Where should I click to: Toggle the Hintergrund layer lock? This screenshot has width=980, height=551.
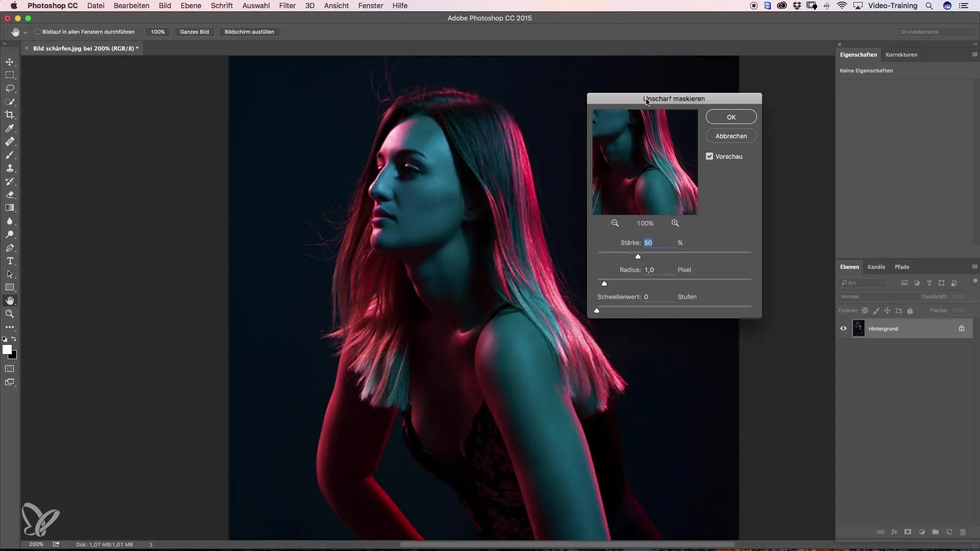(x=962, y=329)
